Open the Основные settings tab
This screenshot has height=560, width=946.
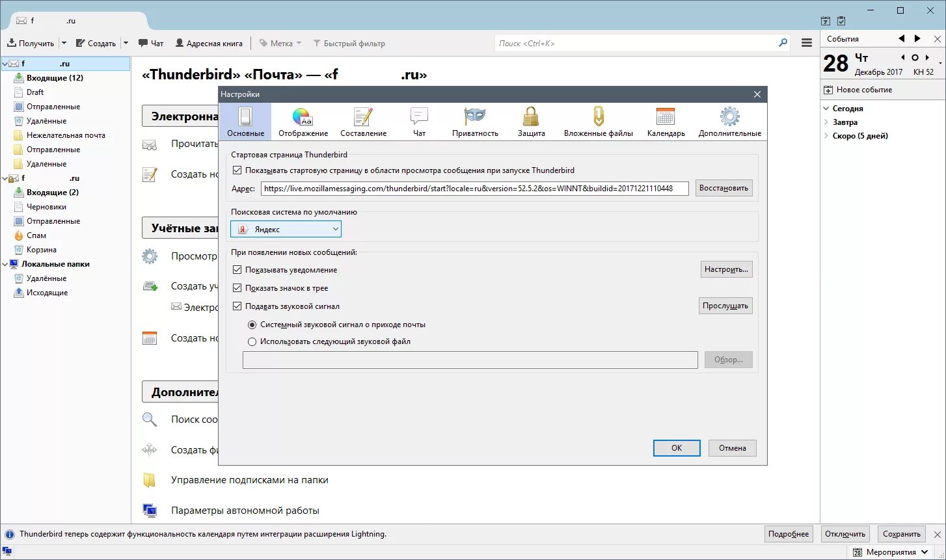point(245,122)
